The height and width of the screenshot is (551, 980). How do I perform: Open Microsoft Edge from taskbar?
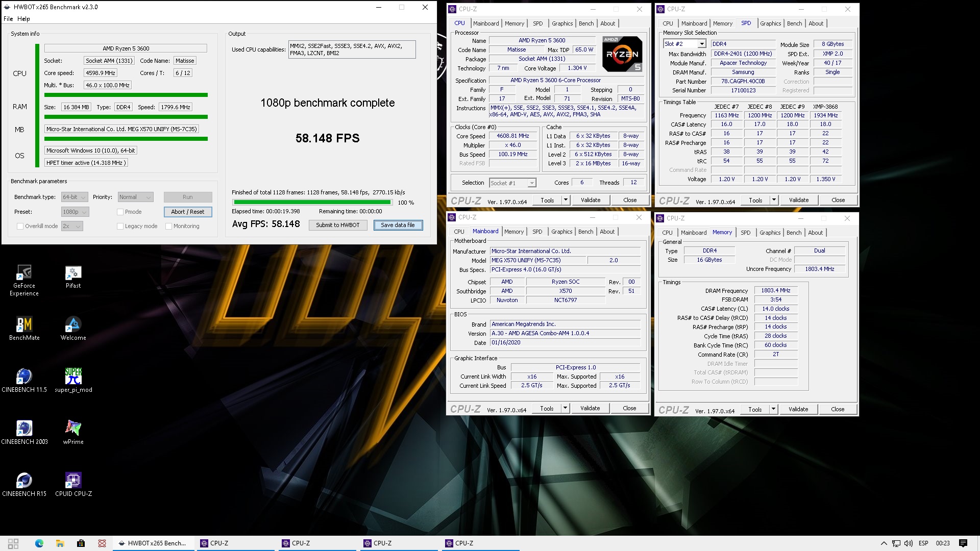[39, 543]
